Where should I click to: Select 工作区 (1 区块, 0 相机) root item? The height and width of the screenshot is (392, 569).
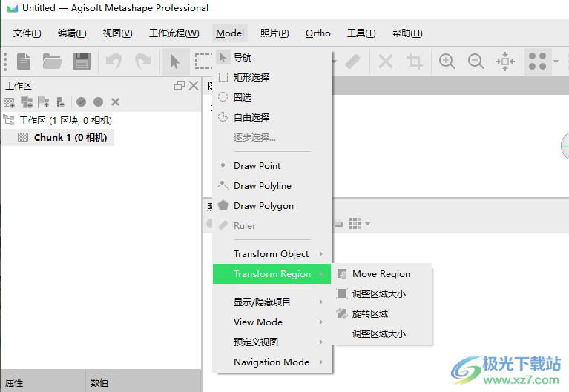(65, 120)
